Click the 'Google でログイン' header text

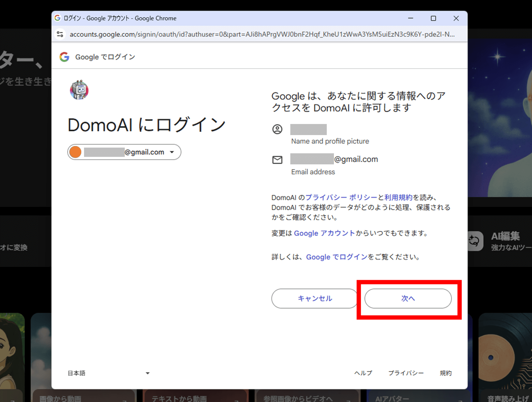tap(105, 57)
